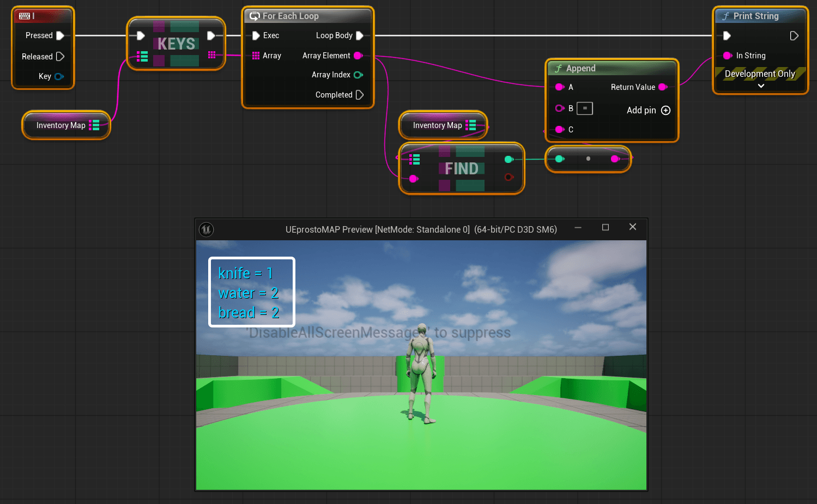This screenshot has height=504, width=817.
Task: Click the Return Value pin on the Append node
Action: (663, 87)
